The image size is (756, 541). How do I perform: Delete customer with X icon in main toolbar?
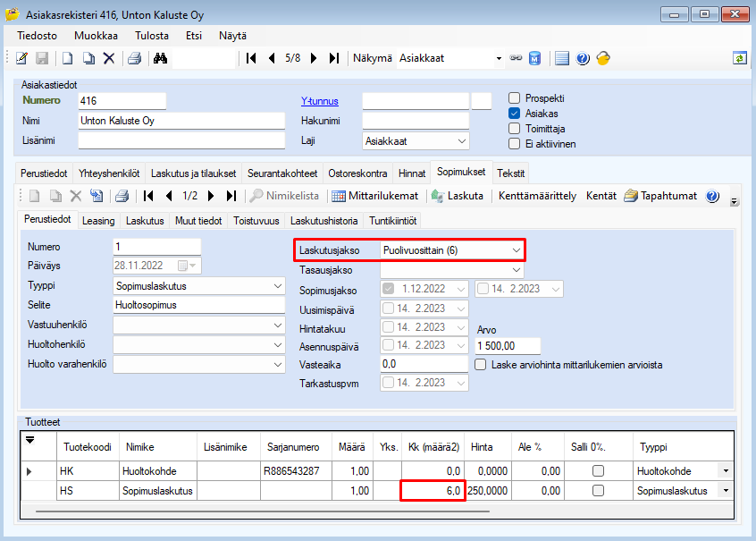tap(109, 58)
